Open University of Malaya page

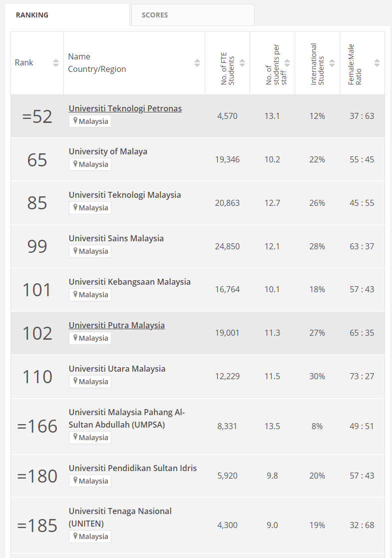click(108, 151)
